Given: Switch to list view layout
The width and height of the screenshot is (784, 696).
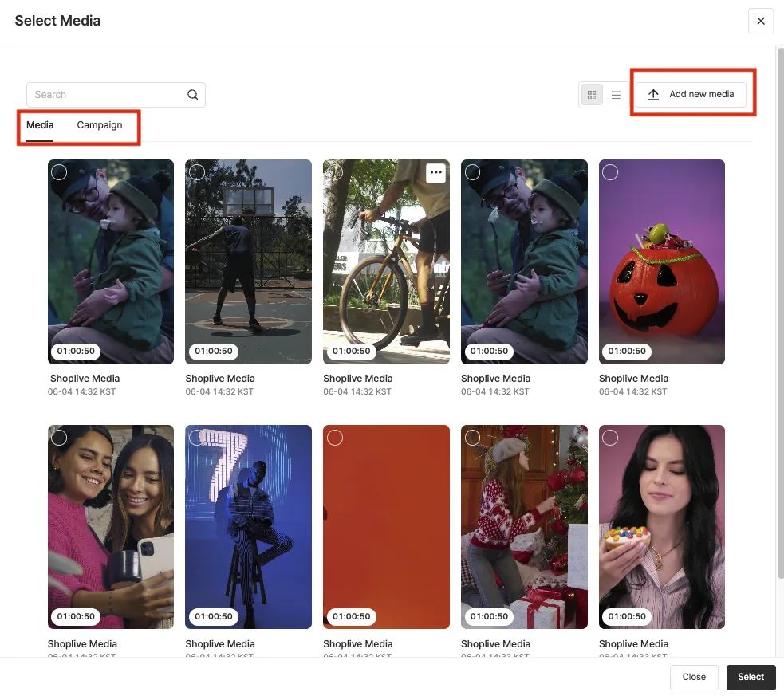Looking at the screenshot, I should 616,94.
